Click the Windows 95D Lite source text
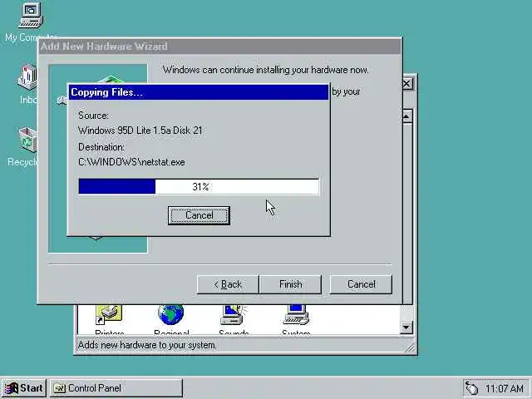The width and height of the screenshot is (532, 399). (x=140, y=131)
